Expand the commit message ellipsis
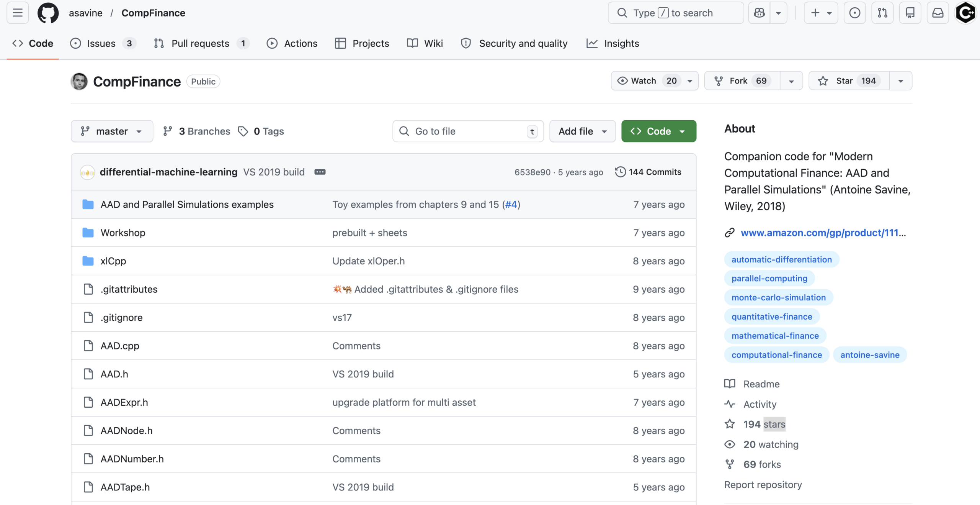Screen dimensions: 980x505 (x=320, y=172)
